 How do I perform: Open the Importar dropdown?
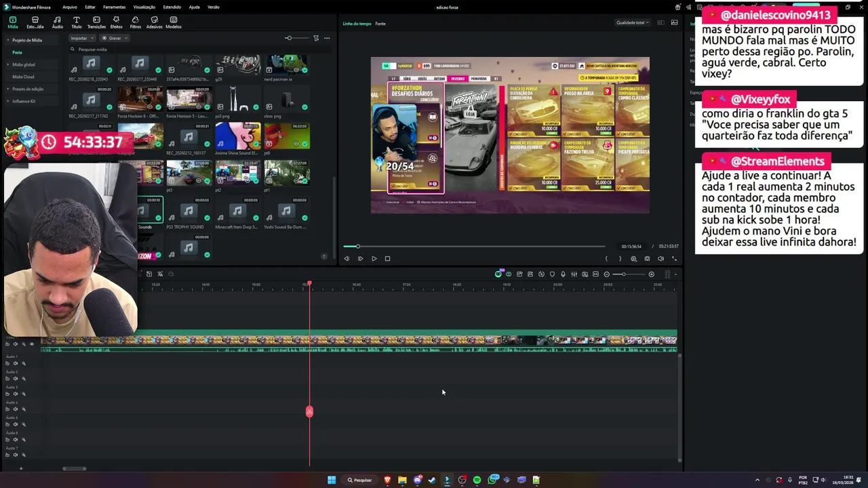point(81,38)
